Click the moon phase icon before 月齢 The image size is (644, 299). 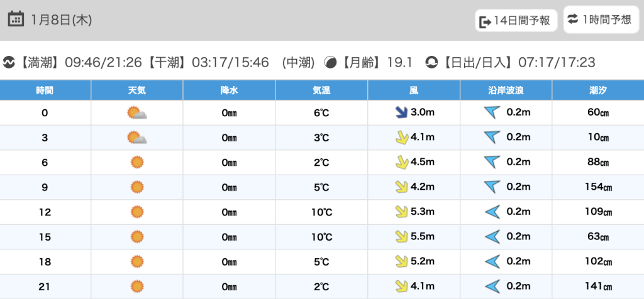(330, 62)
